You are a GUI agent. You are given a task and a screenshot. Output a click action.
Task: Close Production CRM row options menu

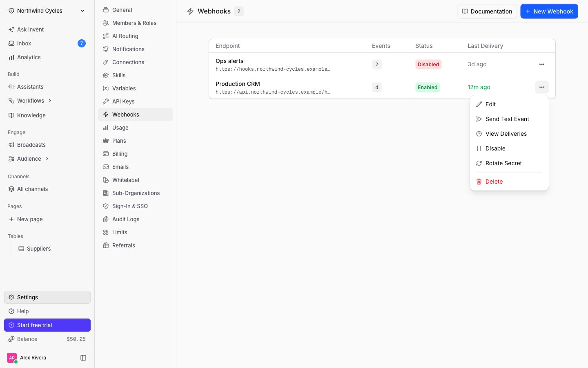click(542, 87)
